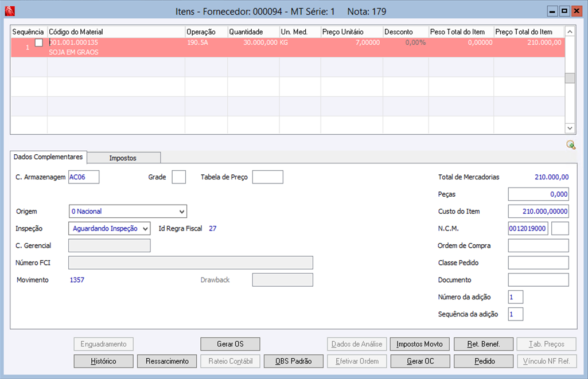Screen dimensions: 588x379
Task: Click the Sequência column header
Action: [29, 32]
